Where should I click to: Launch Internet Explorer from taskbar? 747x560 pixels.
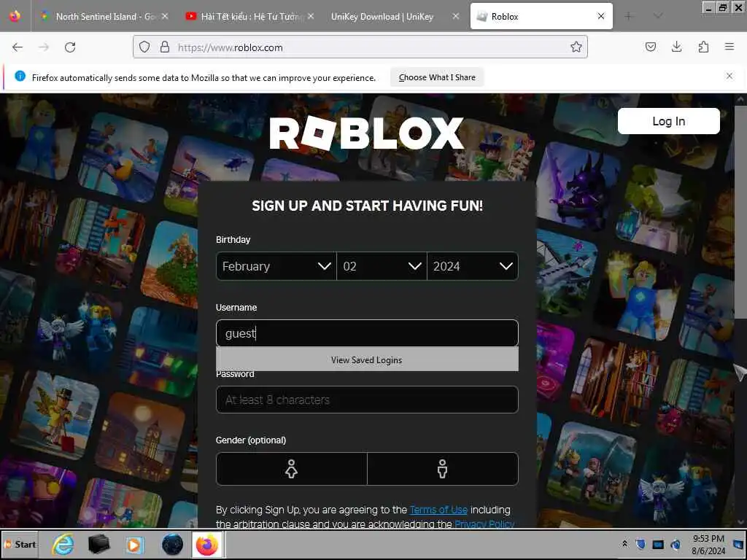(x=63, y=544)
